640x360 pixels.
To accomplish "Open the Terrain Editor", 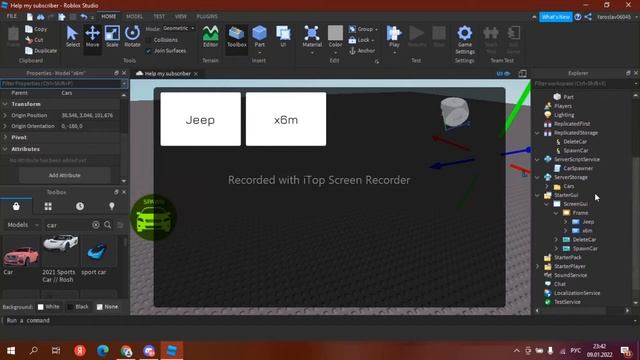I will pos(211,36).
